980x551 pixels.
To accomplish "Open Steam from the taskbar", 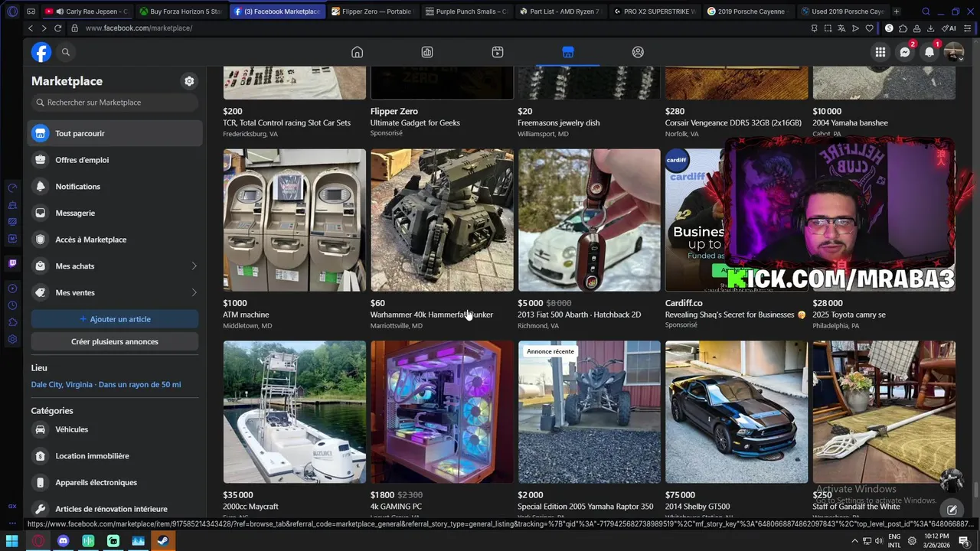I will [x=163, y=541].
